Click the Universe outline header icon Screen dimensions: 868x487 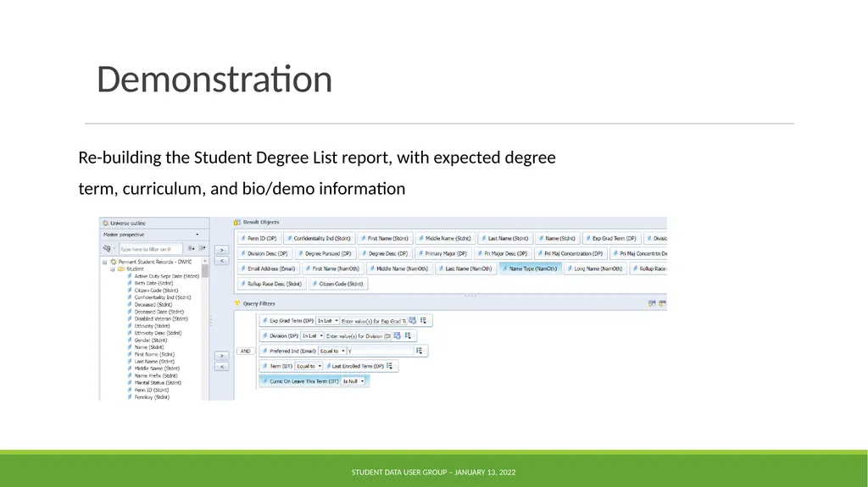(x=106, y=223)
